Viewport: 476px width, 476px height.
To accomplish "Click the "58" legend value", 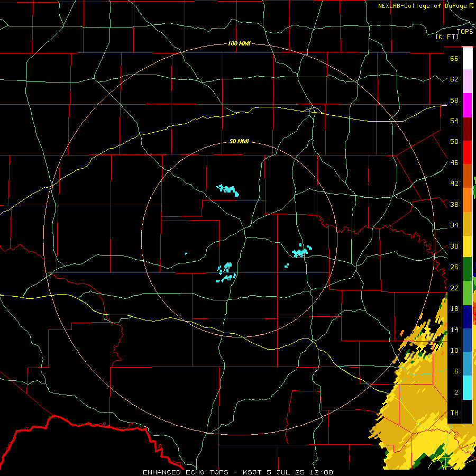I will click(454, 100).
